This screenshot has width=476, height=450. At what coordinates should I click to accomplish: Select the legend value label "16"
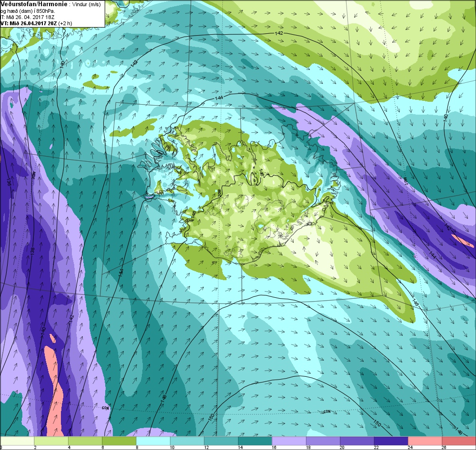[274, 447]
